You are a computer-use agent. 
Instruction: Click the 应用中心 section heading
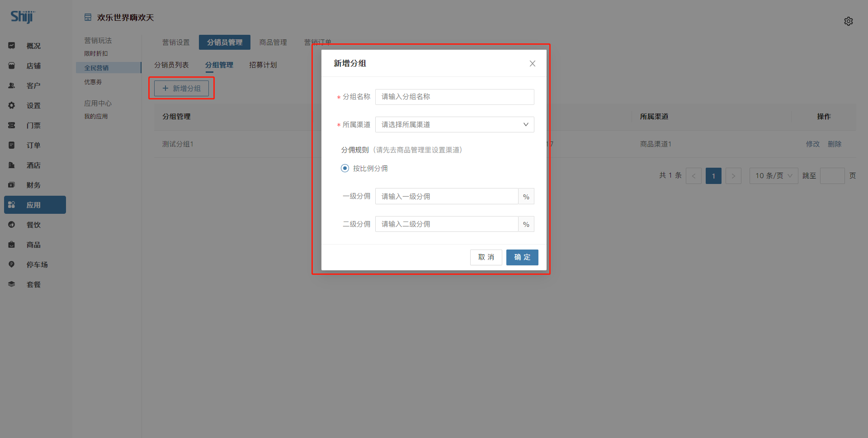click(98, 104)
